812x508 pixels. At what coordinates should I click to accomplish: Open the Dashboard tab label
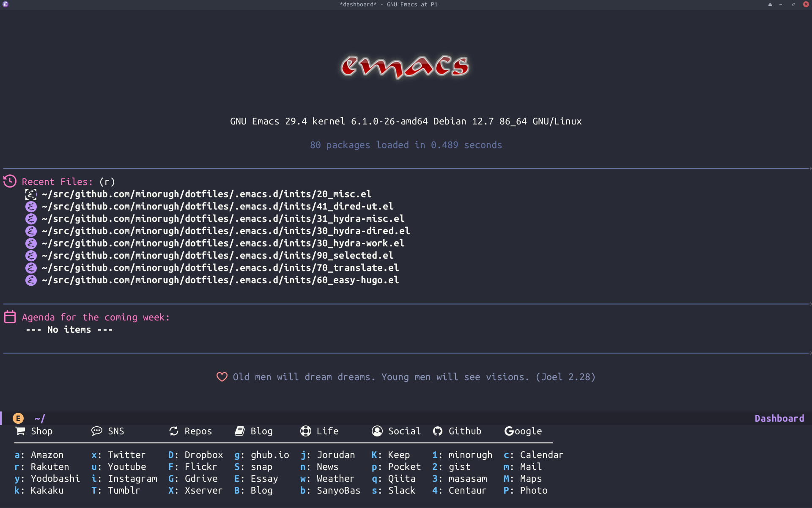pyautogui.click(x=780, y=417)
